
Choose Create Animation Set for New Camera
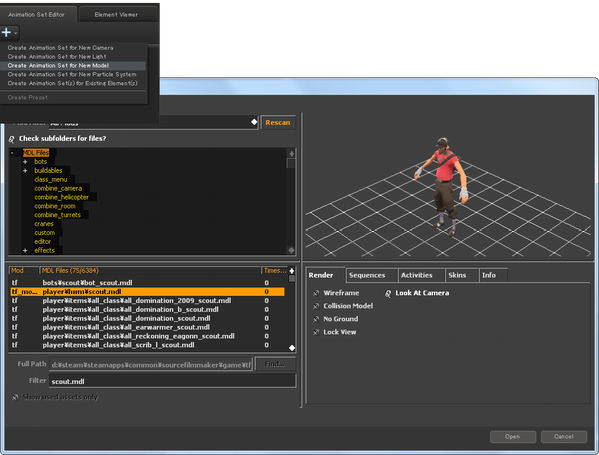tap(60, 48)
